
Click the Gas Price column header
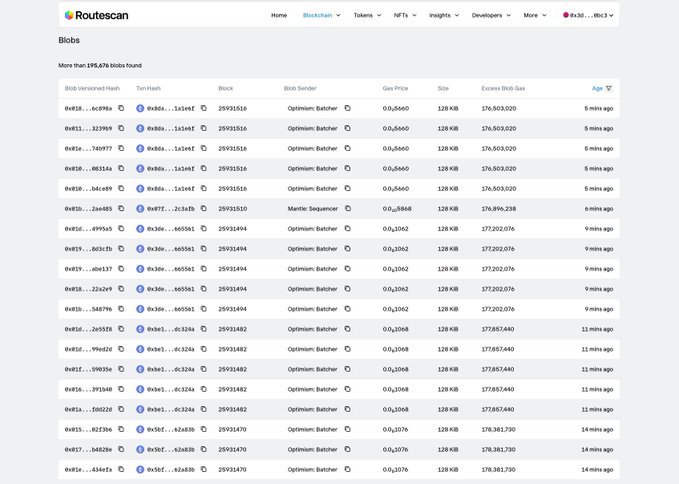click(x=395, y=88)
